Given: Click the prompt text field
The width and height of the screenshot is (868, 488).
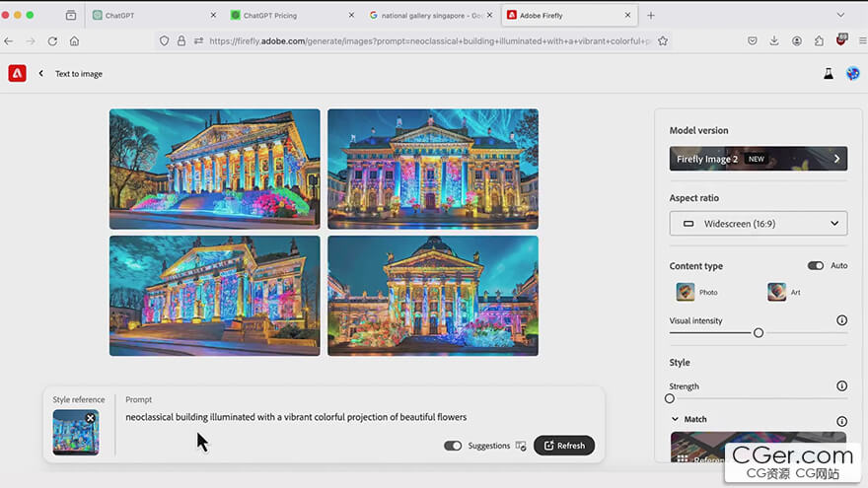Looking at the screenshot, I should [296, 417].
